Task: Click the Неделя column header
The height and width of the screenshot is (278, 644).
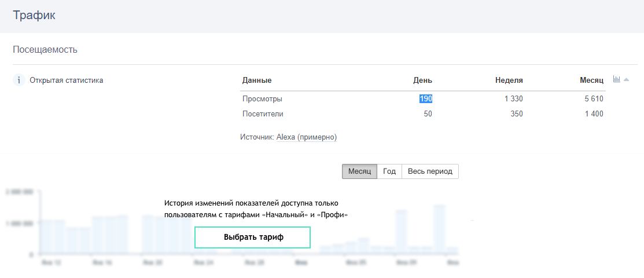Action: pyautogui.click(x=509, y=81)
